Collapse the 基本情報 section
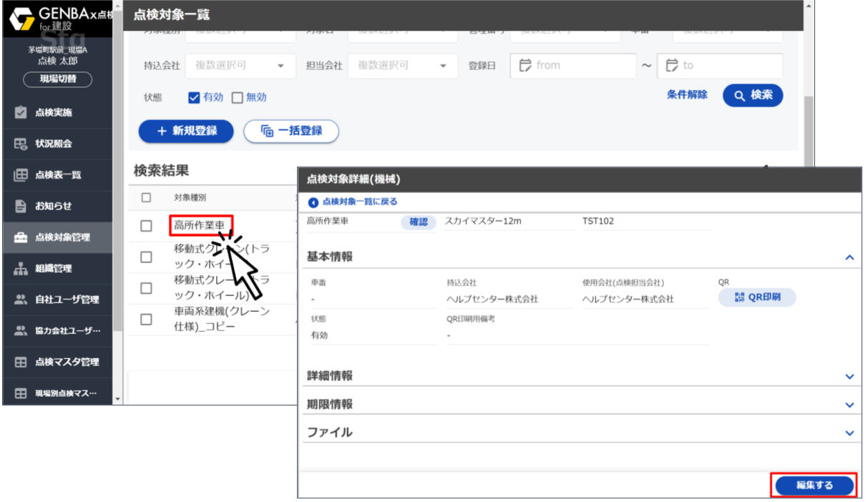This screenshot has height=502, width=868. pos(849,257)
